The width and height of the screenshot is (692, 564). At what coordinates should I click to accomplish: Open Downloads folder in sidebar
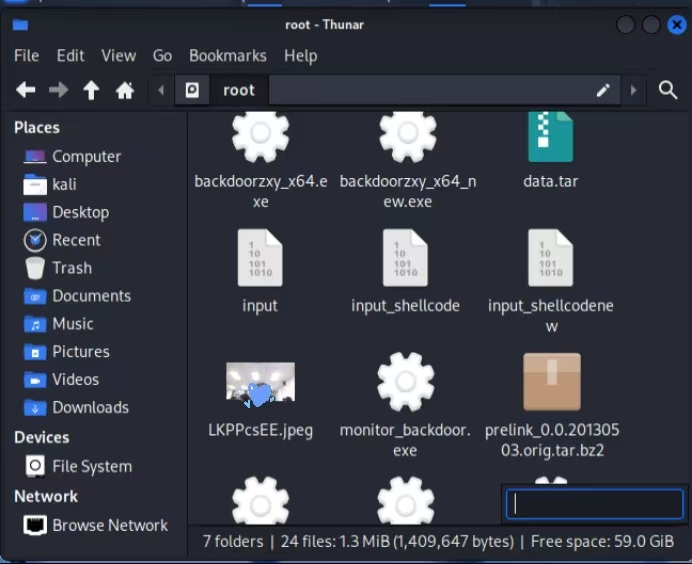coord(76,407)
